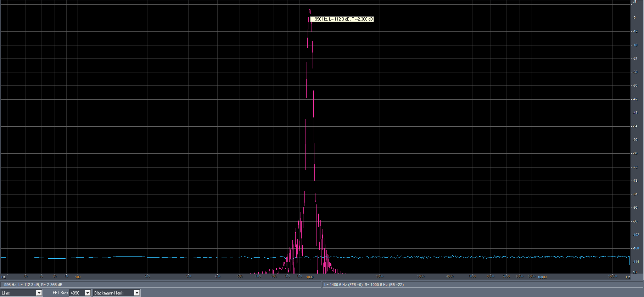Open the FFT Size 4096 dropdown
This screenshot has height=297, width=644.
[80, 293]
